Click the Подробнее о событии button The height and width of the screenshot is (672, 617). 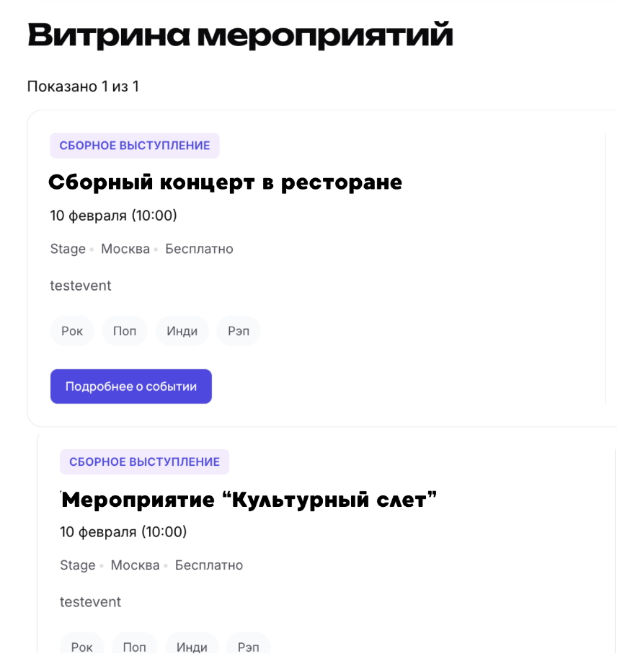tap(130, 386)
